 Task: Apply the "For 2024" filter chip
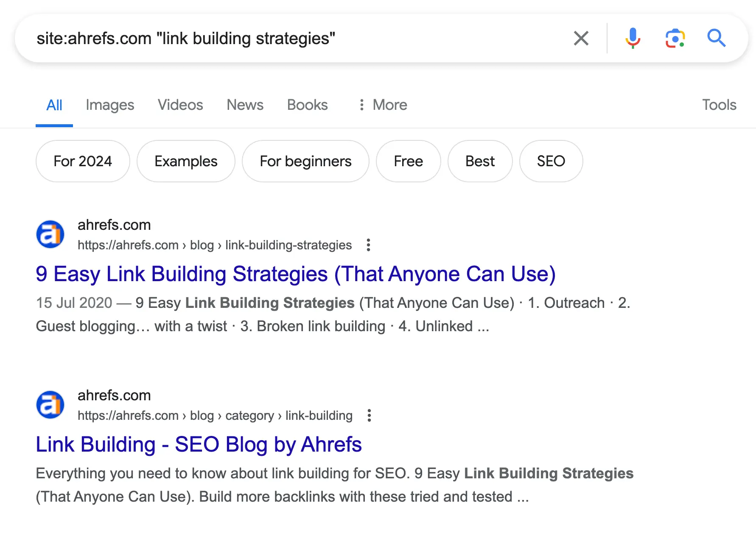[83, 161]
